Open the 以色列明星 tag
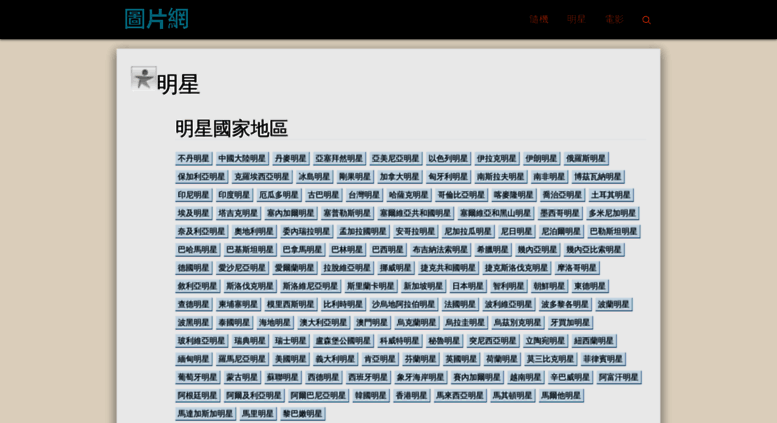 click(x=448, y=159)
